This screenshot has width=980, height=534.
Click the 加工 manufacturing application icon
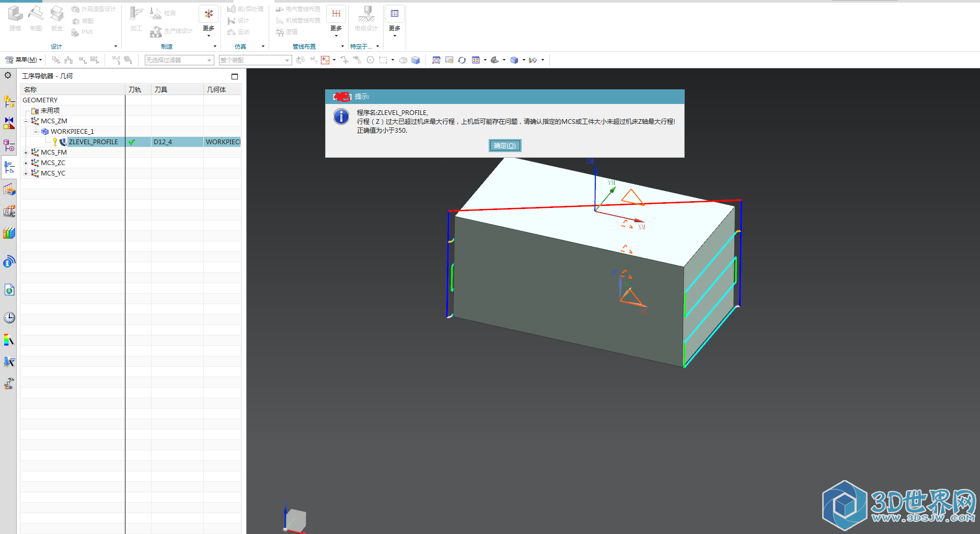point(136,18)
